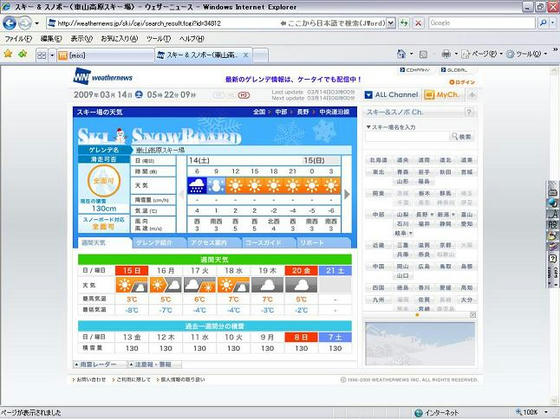This screenshot has width=560, height=419.
Task: Open the Quick Tabs dropdown arrow
Action: click(x=52, y=55)
